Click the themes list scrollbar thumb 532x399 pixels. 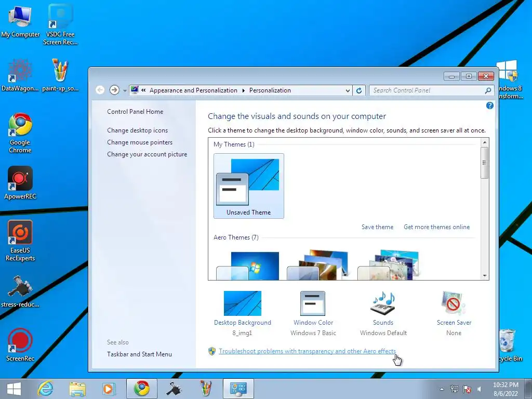pos(485,163)
